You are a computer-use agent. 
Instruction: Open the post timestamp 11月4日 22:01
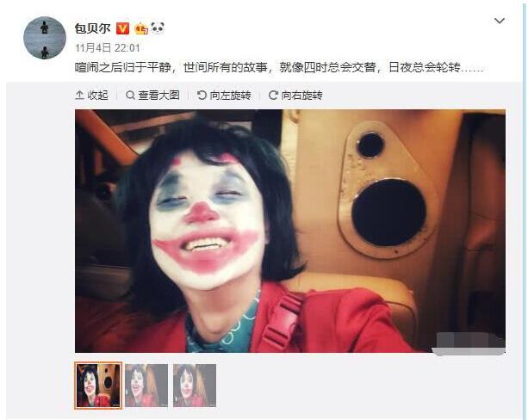(x=108, y=48)
